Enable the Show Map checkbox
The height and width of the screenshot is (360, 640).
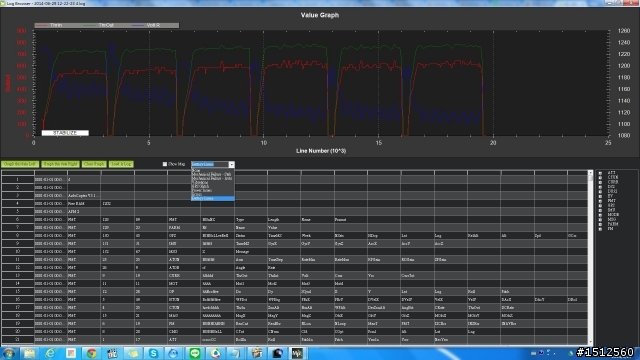tap(165, 164)
